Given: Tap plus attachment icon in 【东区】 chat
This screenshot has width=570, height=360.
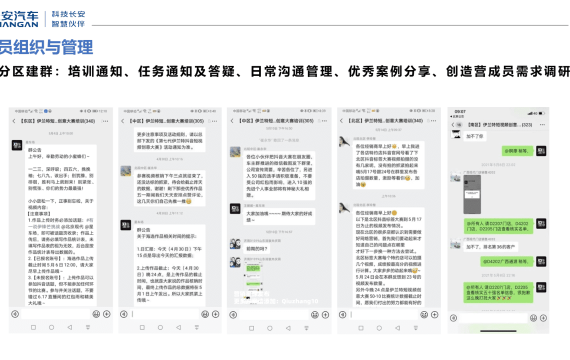Looking at the screenshot, I should click(x=107, y=314).
